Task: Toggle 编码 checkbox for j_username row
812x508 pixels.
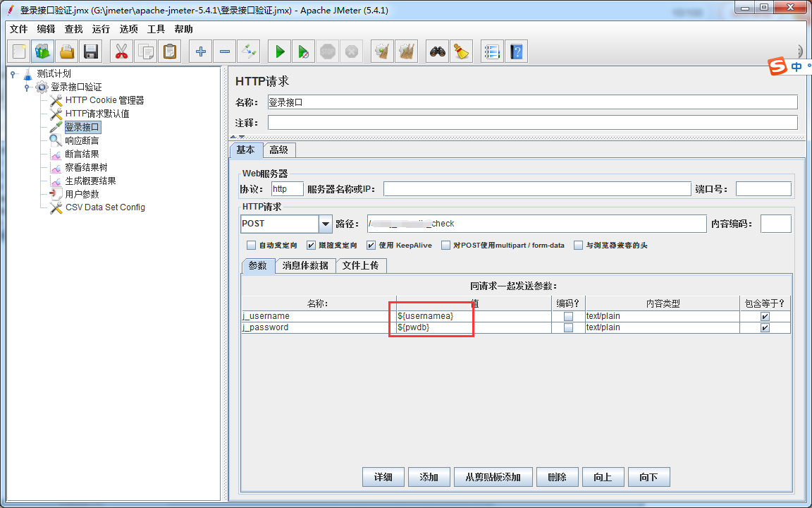Action: (x=568, y=316)
